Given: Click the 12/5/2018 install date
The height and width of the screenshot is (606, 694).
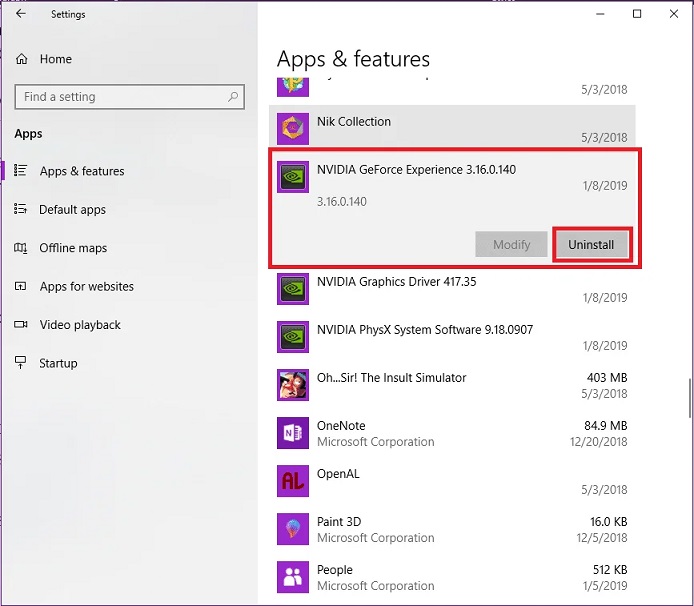Looking at the screenshot, I should tap(601, 537).
